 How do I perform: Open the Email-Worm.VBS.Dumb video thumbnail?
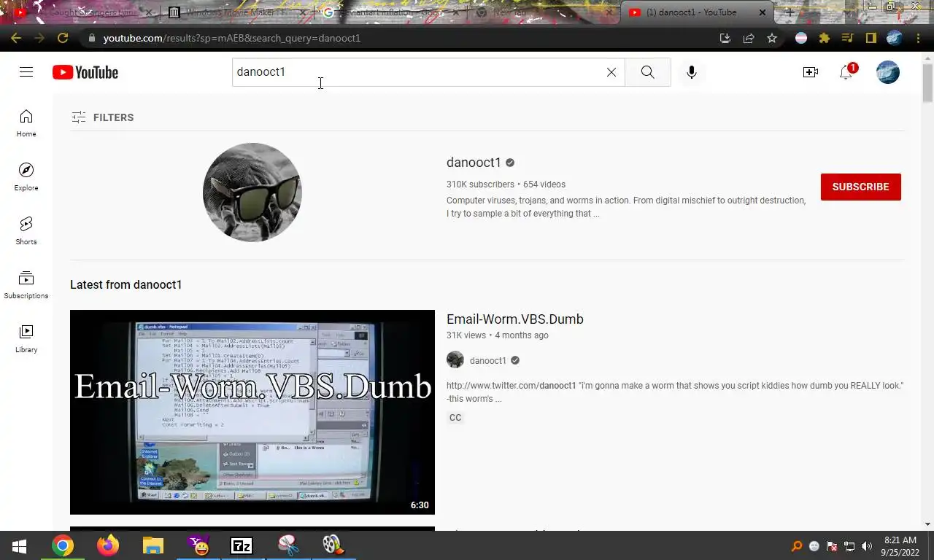coord(252,412)
